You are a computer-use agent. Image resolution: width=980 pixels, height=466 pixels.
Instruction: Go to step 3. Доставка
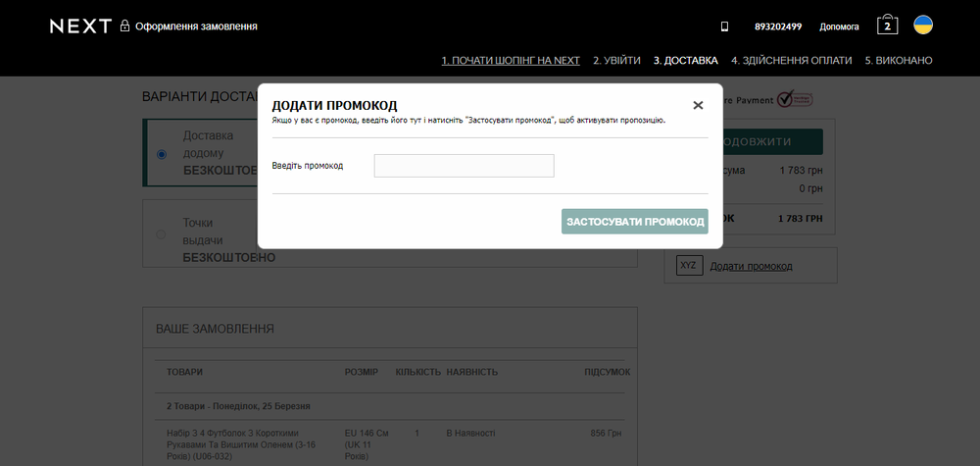(686, 61)
